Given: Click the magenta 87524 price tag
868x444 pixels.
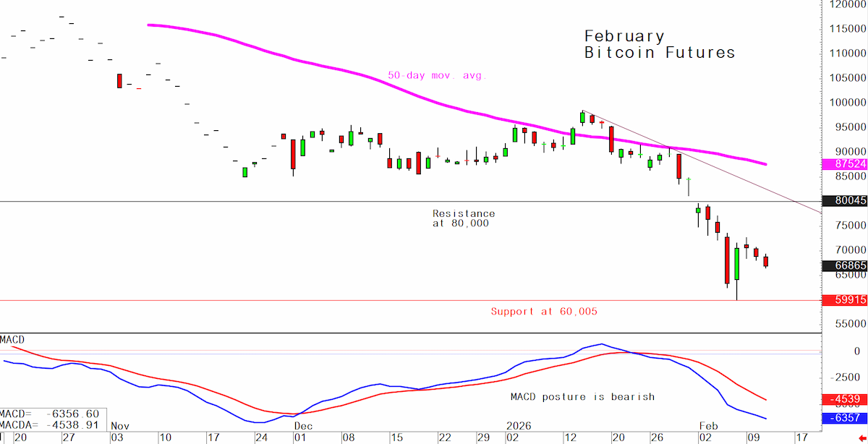Looking at the screenshot, I should (x=845, y=164).
